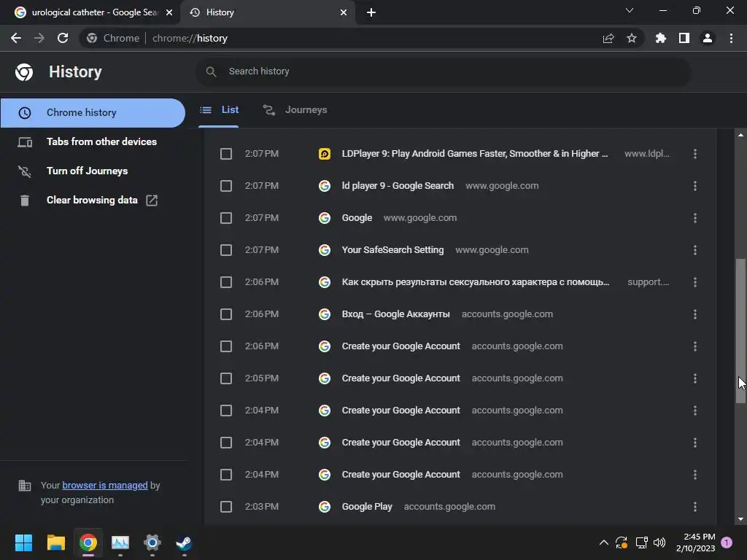Switch to the List tab
The image size is (747, 560).
[x=219, y=110]
